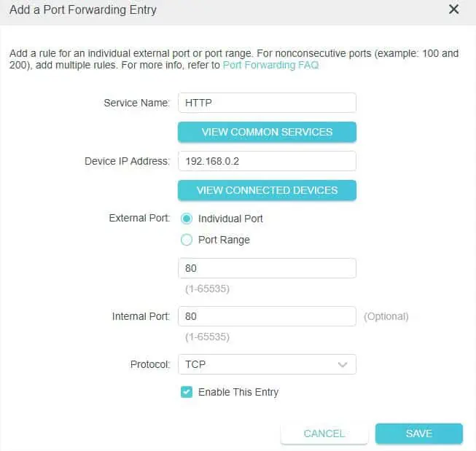Click into the Device IP Address field
Image resolution: width=476 pixels, height=451 pixels.
click(x=267, y=161)
